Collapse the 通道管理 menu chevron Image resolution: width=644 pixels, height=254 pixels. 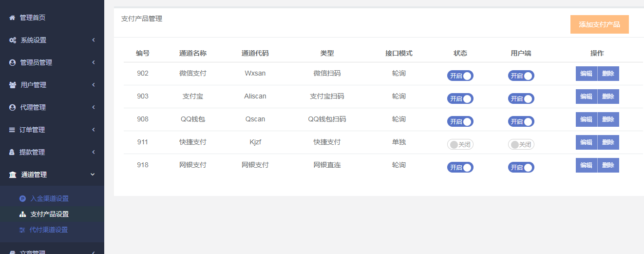point(93,175)
